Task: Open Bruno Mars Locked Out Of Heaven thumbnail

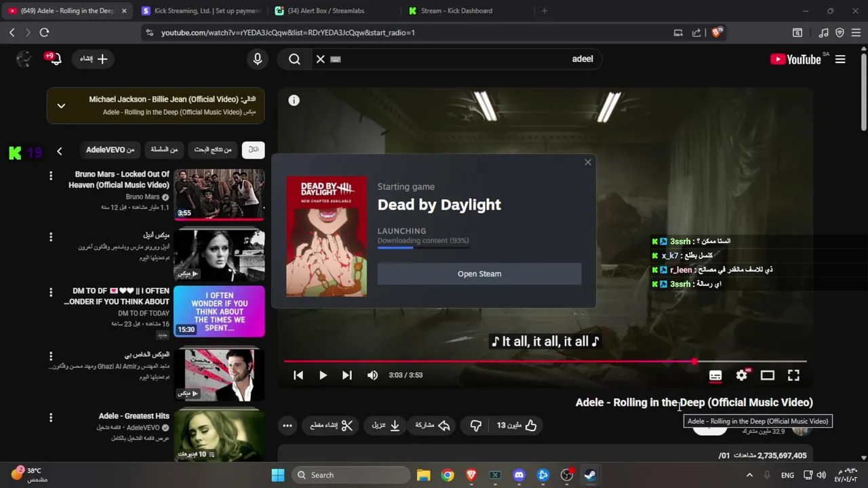Action: click(x=219, y=194)
